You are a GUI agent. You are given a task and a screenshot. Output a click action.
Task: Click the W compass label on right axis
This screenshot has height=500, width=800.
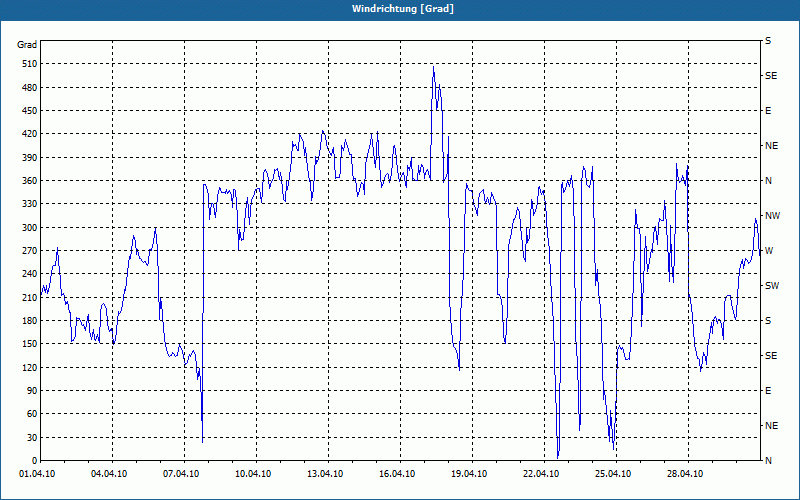tap(769, 251)
